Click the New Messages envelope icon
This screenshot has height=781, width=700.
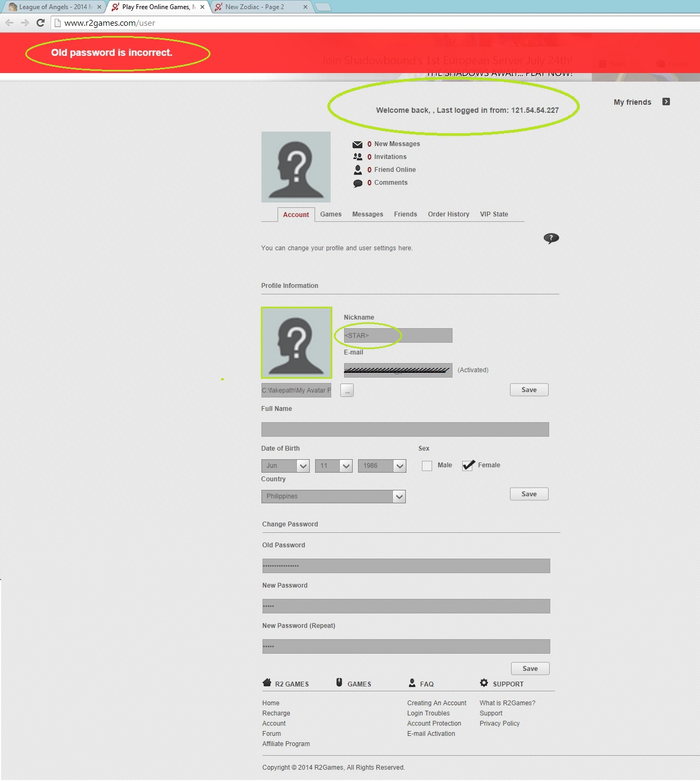click(358, 144)
